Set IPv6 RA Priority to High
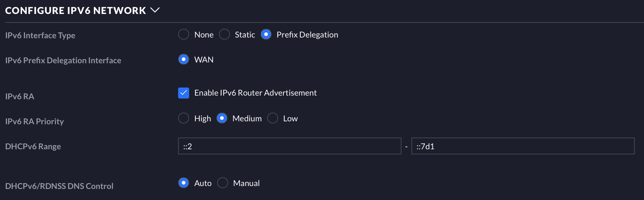This screenshot has width=644, height=200. [x=184, y=118]
